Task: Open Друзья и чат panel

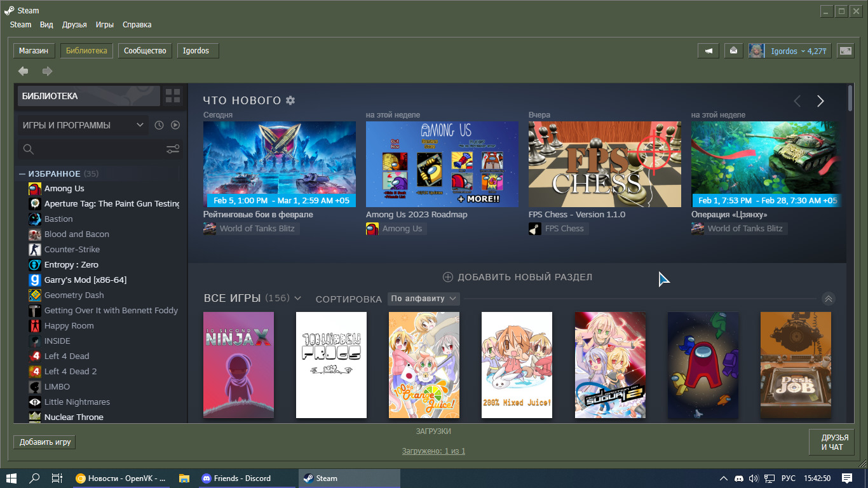Action: tap(831, 442)
